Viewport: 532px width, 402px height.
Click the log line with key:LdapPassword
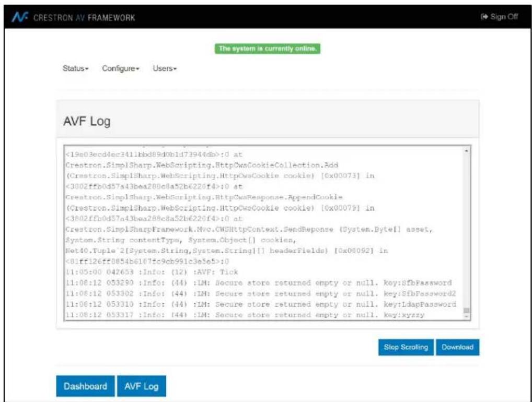coord(261,304)
